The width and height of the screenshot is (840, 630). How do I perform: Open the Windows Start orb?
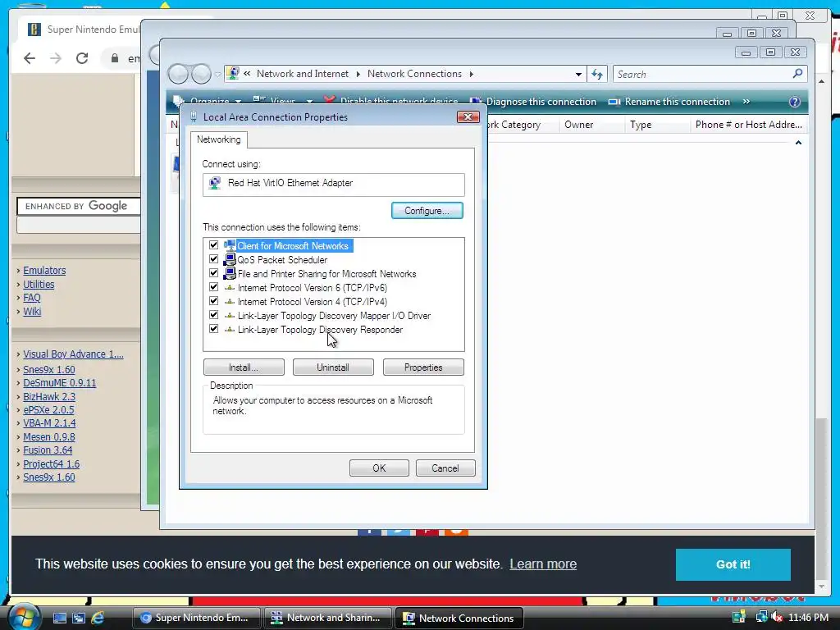(x=24, y=617)
